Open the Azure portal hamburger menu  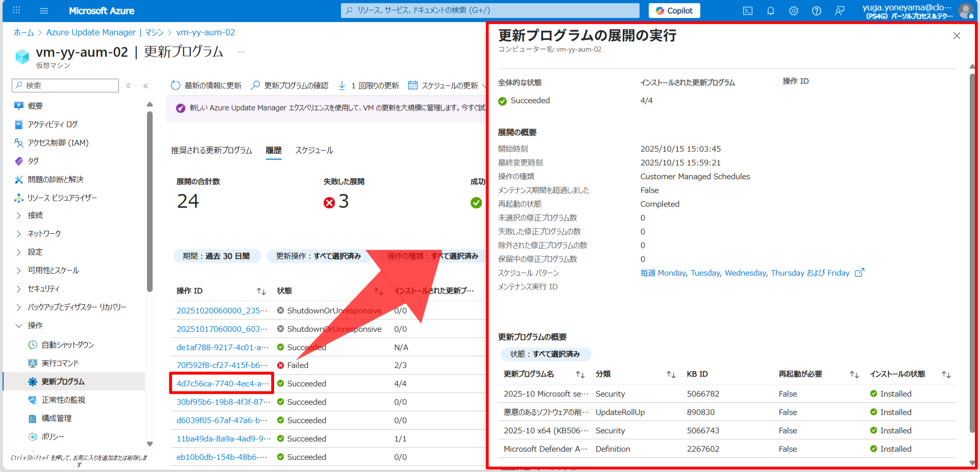pos(44,11)
